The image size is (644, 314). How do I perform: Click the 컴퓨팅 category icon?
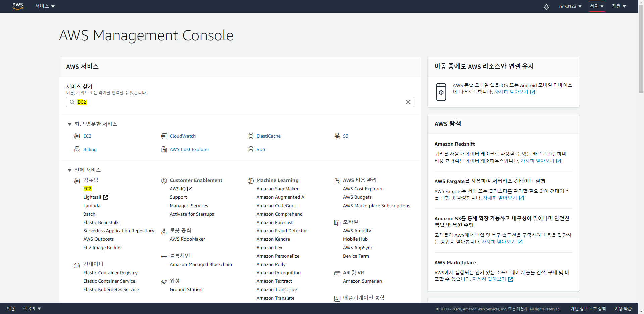[x=77, y=181]
